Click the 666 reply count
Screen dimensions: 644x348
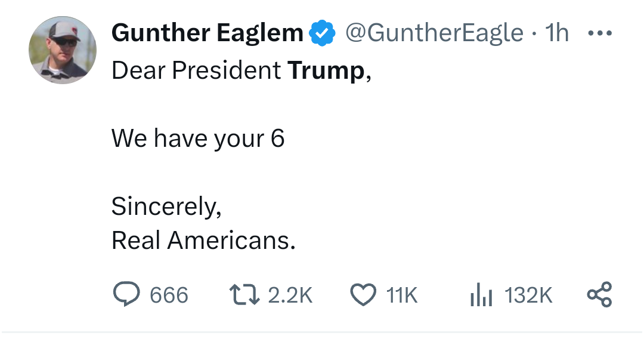click(x=169, y=295)
